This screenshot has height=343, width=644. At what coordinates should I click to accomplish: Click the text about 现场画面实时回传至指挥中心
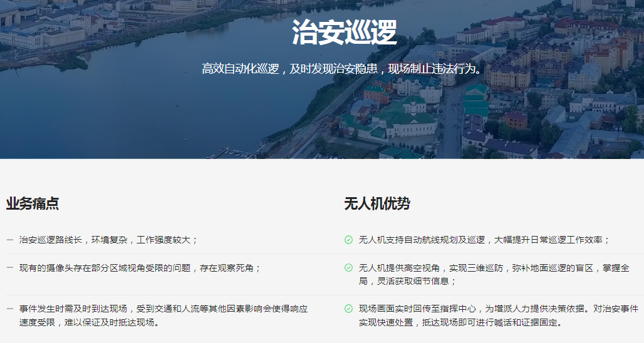[498, 309]
